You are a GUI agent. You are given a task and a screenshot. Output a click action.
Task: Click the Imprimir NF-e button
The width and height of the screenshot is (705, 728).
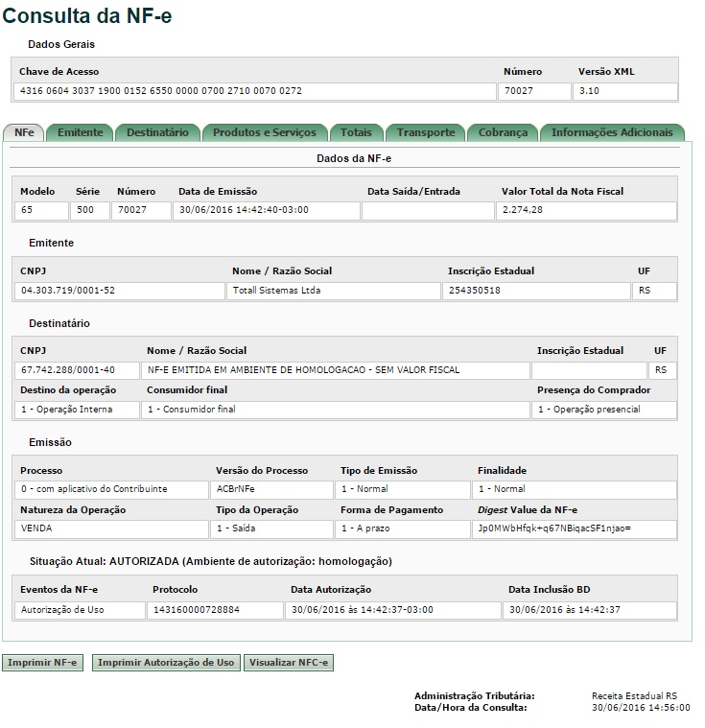click(42, 663)
